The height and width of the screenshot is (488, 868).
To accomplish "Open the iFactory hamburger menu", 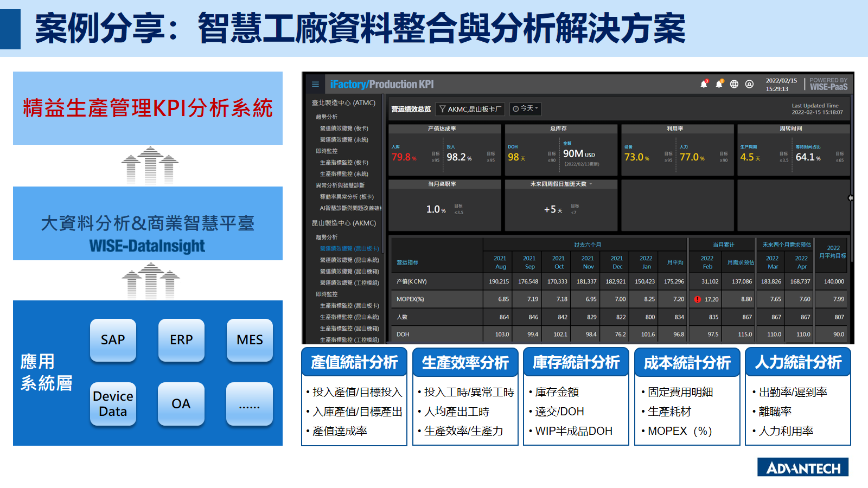I will pos(315,84).
